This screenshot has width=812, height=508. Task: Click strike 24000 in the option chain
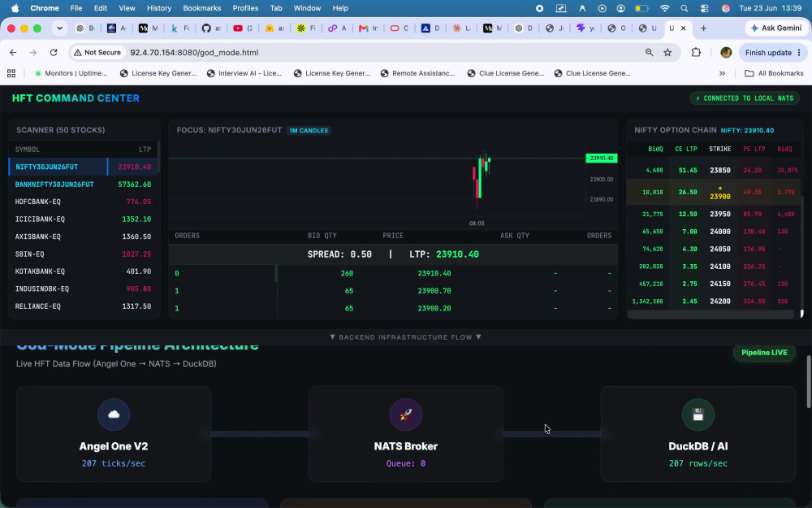(719, 232)
